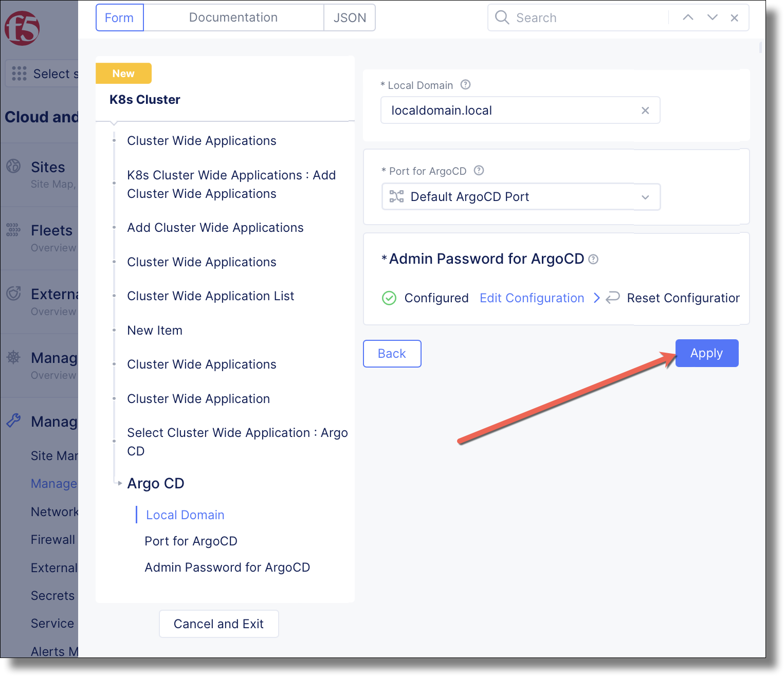The height and width of the screenshot is (676, 784).
Task: Go to previous search result arrow
Action: (x=688, y=17)
